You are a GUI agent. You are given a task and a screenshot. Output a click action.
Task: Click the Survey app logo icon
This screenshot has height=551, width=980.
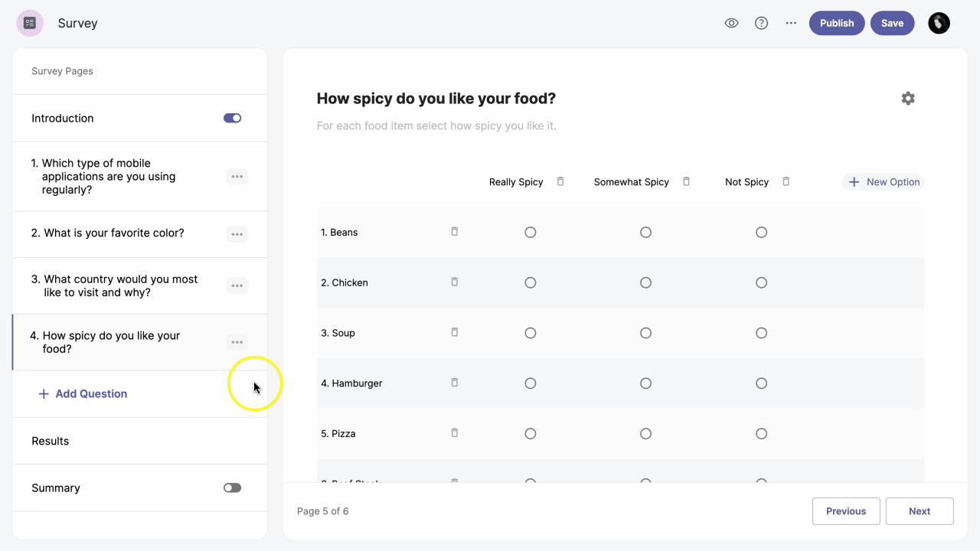pos(30,23)
